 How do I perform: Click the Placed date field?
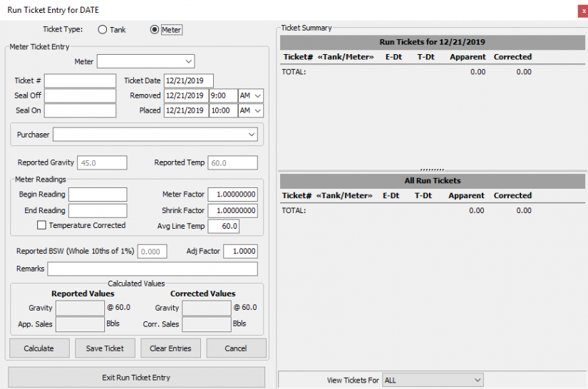[x=186, y=110]
